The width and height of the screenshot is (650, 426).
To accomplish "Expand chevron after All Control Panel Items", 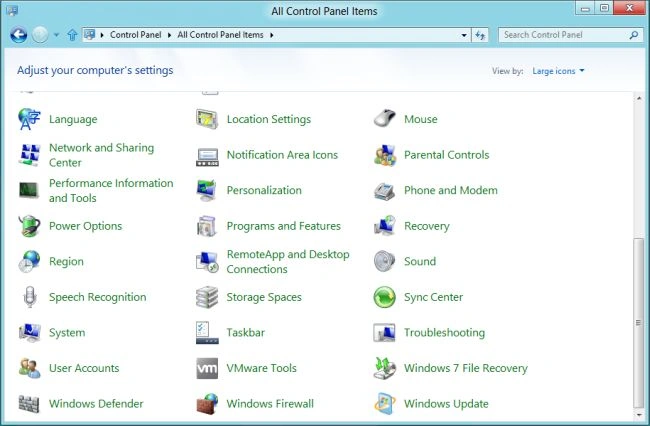I will click(272, 35).
